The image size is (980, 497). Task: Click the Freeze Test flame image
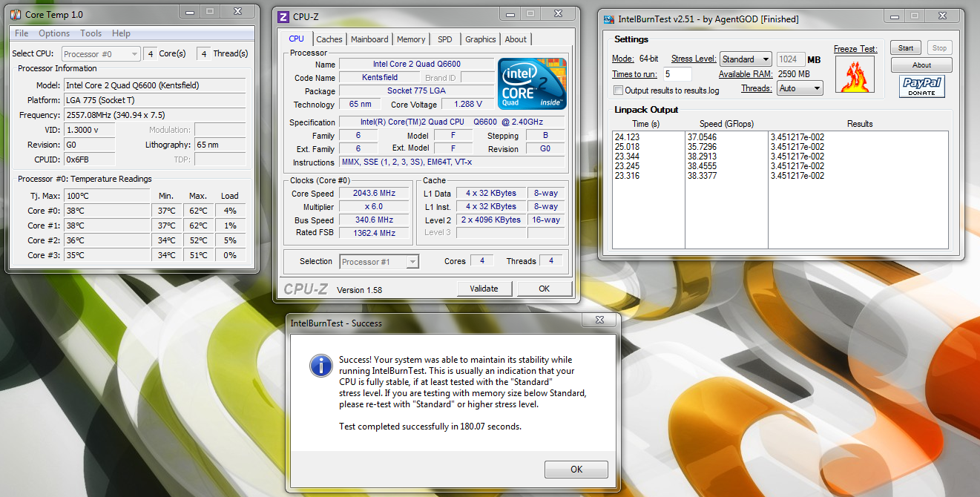pos(855,74)
